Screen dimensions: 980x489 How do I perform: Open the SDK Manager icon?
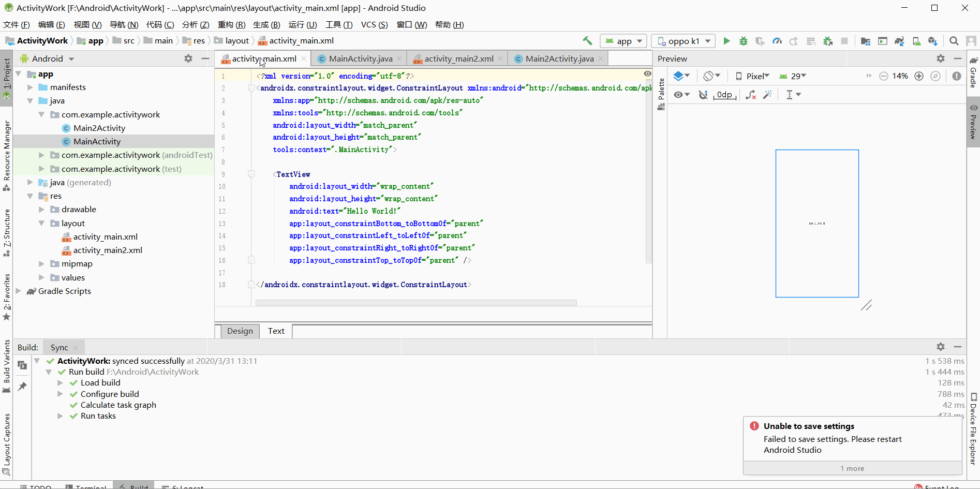(933, 41)
